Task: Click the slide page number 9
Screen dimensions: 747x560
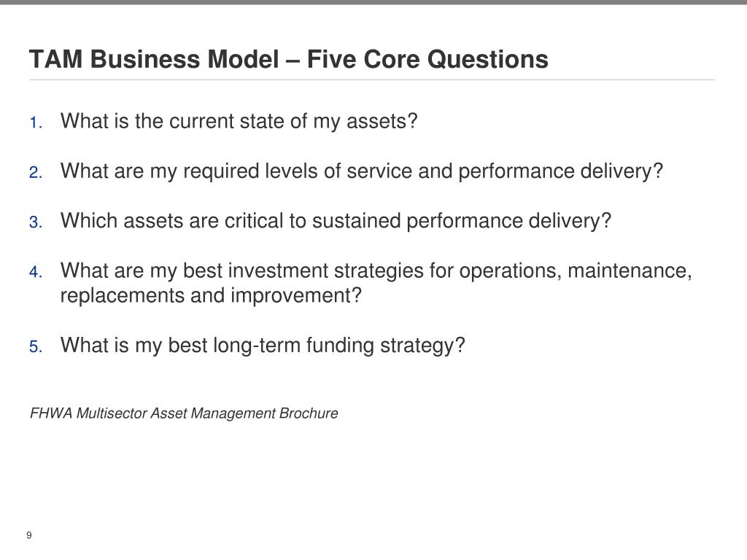Action: coord(29,535)
